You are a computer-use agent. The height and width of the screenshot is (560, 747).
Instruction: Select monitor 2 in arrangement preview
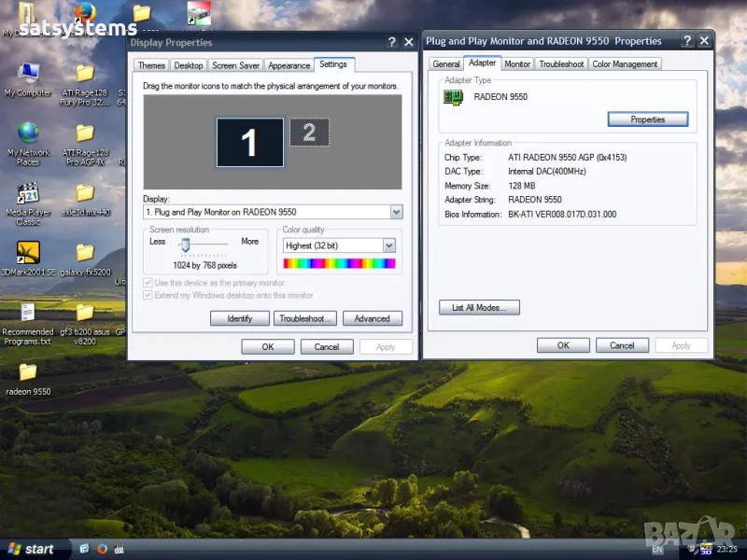[x=309, y=133]
